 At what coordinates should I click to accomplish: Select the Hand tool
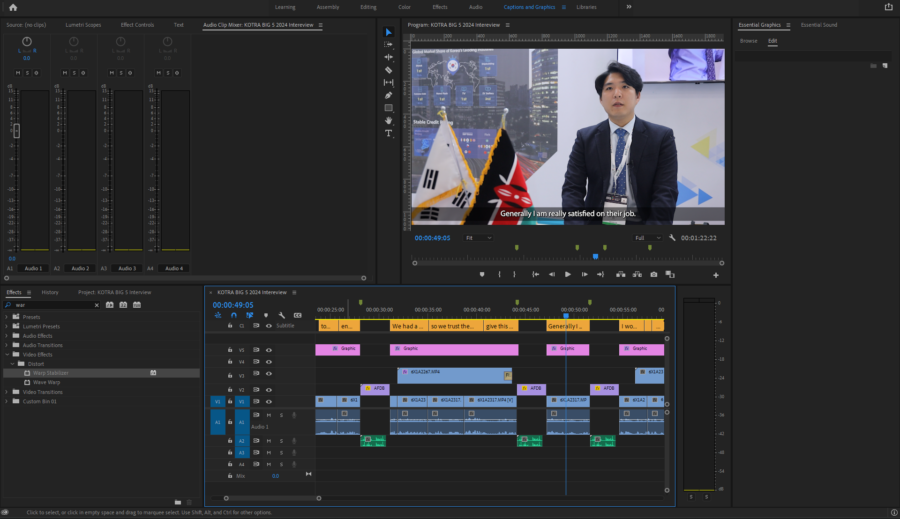[x=389, y=120]
